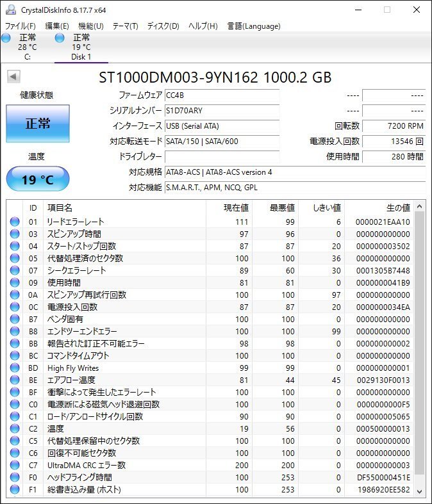
Task: Click the SMART list vertical scrollbar thumb
Action: [x=419, y=343]
